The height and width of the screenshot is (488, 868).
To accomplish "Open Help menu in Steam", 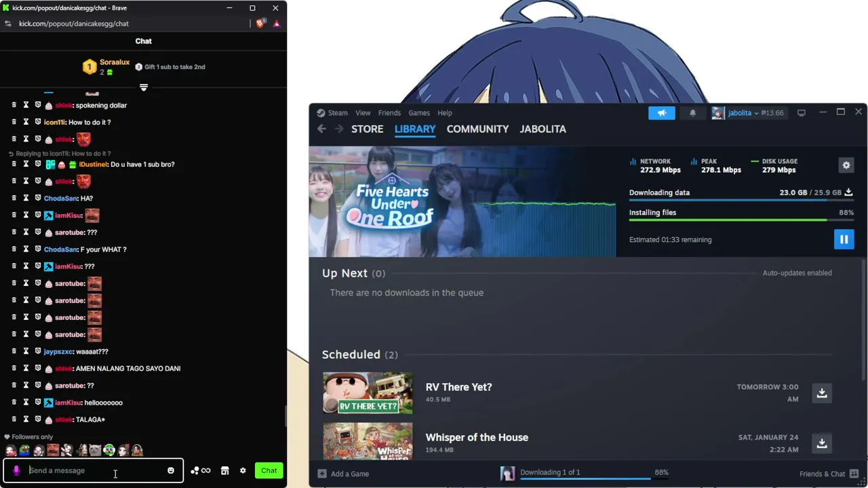I will point(445,113).
